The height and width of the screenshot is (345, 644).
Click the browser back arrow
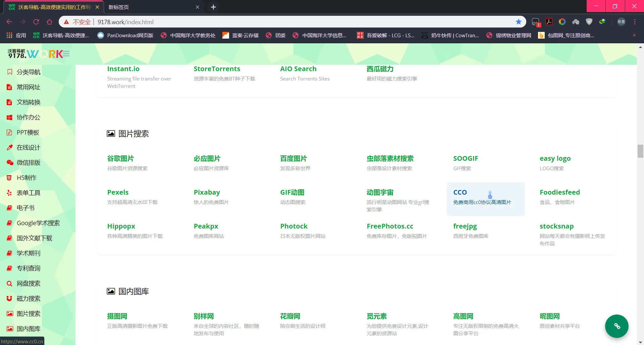9,22
